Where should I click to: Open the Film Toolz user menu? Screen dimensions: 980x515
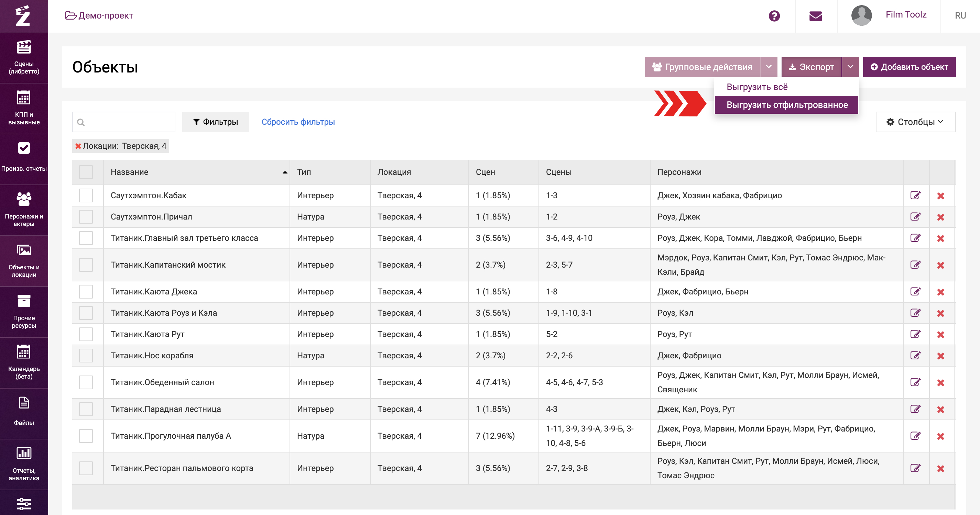pos(906,14)
